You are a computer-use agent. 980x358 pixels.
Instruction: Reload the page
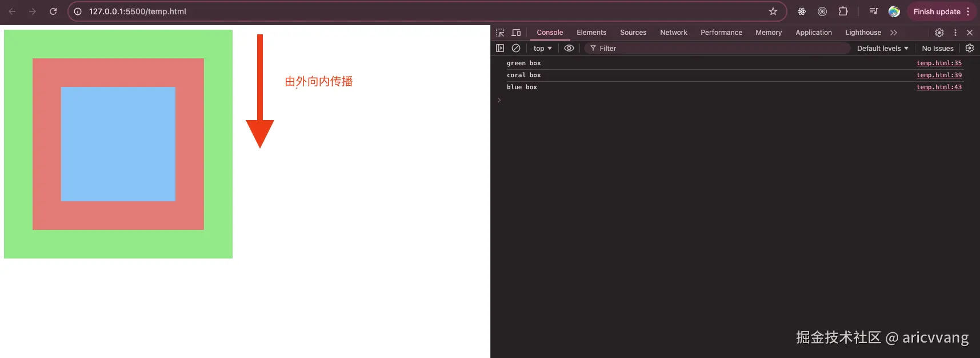[x=53, y=11]
